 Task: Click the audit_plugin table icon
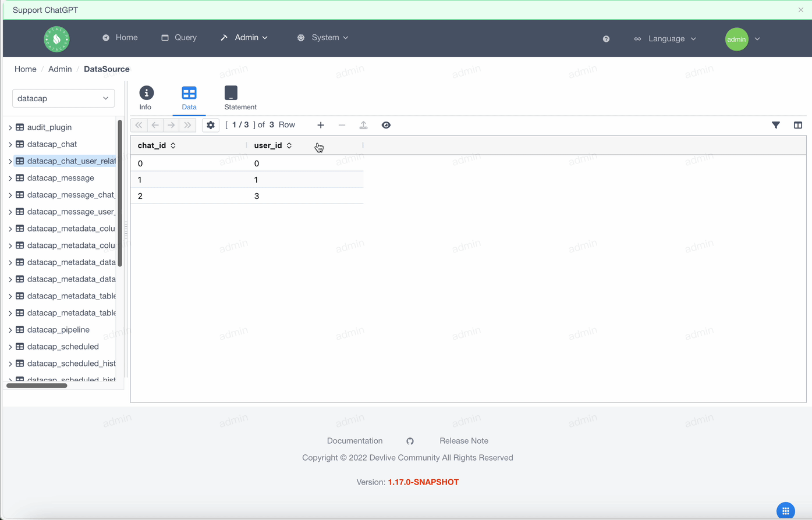20,127
